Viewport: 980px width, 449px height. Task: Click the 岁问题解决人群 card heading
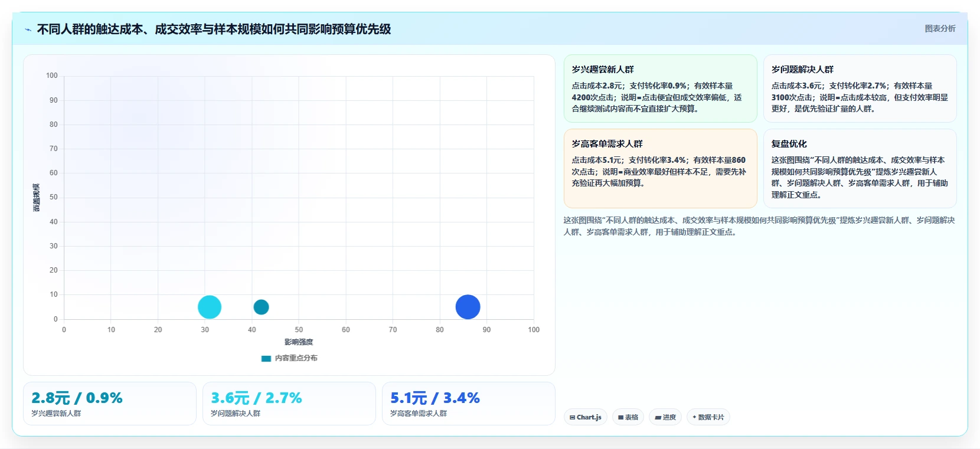click(x=802, y=69)
